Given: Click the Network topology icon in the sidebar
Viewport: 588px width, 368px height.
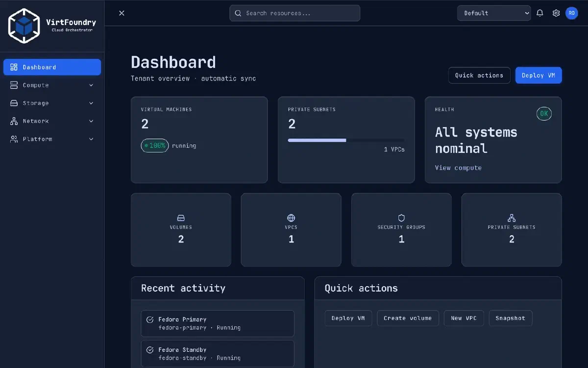Looking at the screenshot, I should 14,121.
